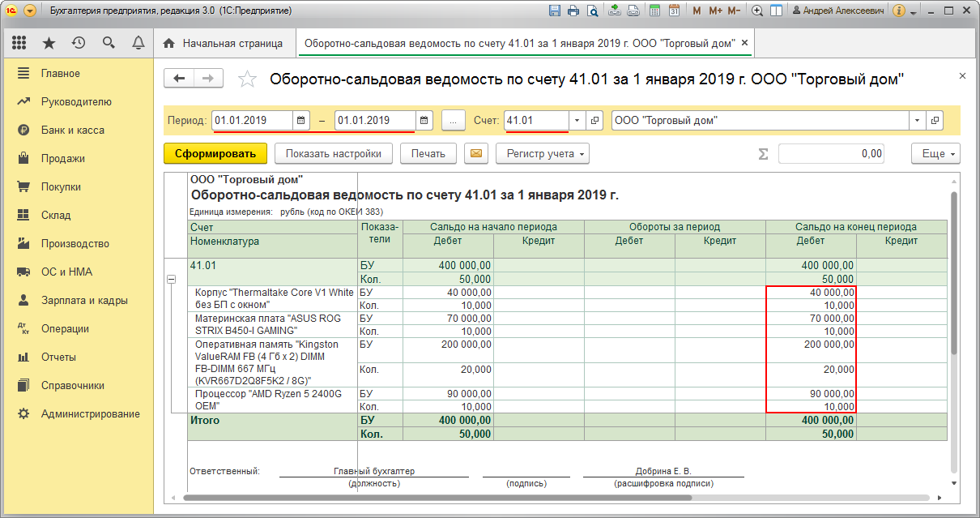980x518 pixels.
Task: Click the send by email envelope button
Action: click(476, 153)
